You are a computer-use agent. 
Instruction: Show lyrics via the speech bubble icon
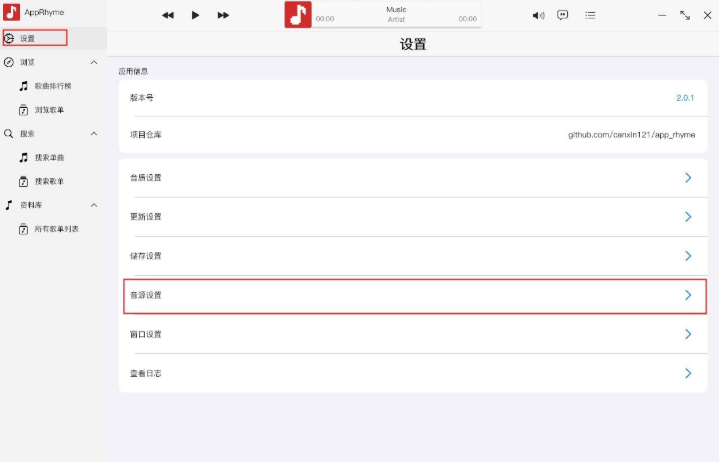(x=562, y=15)
